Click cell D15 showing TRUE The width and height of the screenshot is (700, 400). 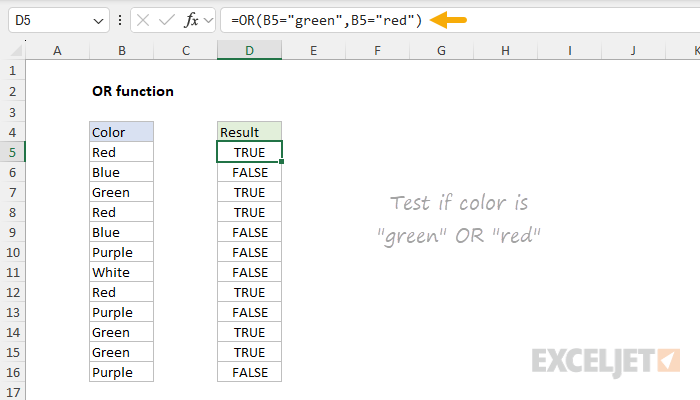pyautogui.click(x=250, y=352)
